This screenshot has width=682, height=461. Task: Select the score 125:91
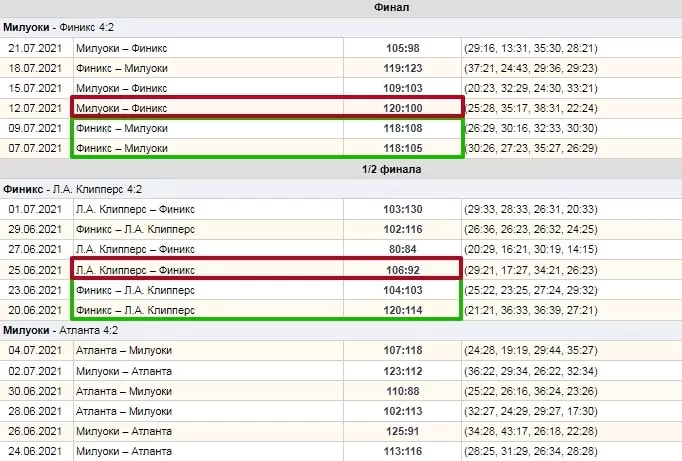point(403,431)
